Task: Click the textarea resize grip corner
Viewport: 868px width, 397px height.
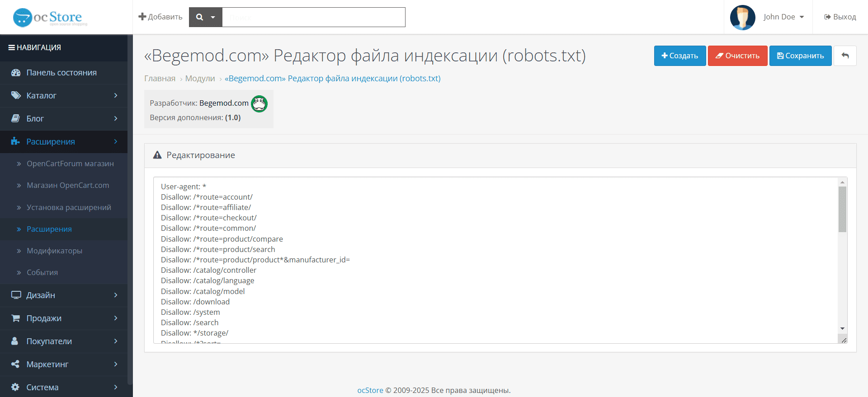Action: [844, 340]
